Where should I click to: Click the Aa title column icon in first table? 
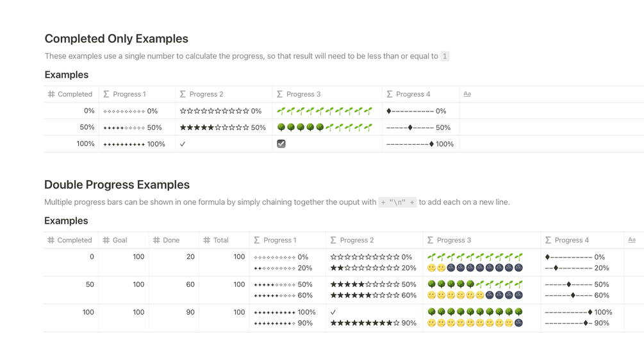(x=467, y=94)
